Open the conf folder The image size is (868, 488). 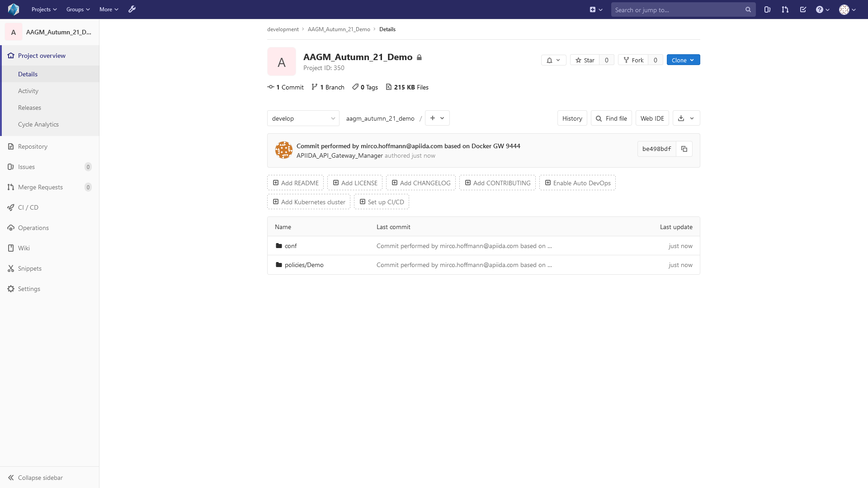click(x=291, y=246)
